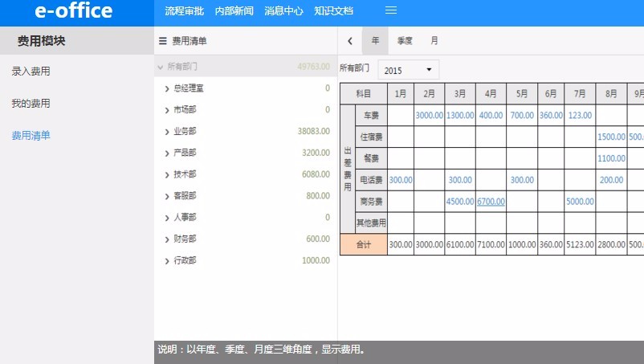
Task: Click the e-office logo
Action: [x=74, y=11]
